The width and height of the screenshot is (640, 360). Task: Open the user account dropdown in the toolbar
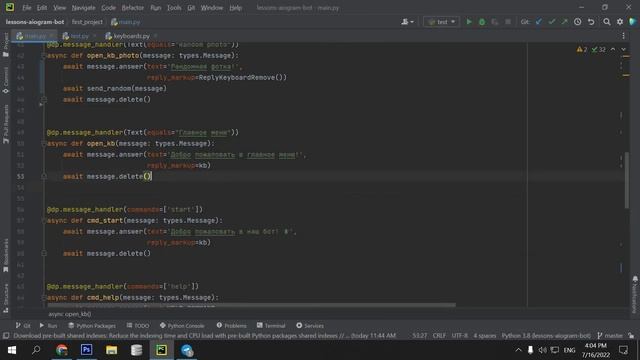point(407,22)
